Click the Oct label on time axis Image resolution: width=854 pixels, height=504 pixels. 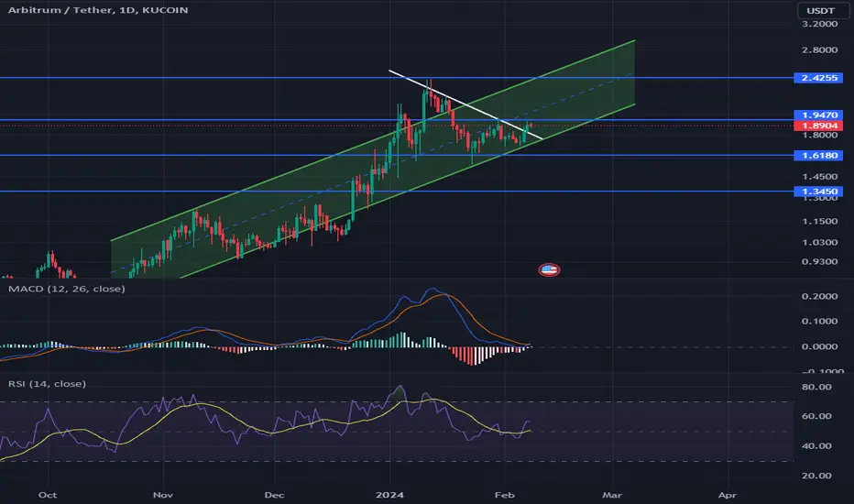[x=48, y=495]
